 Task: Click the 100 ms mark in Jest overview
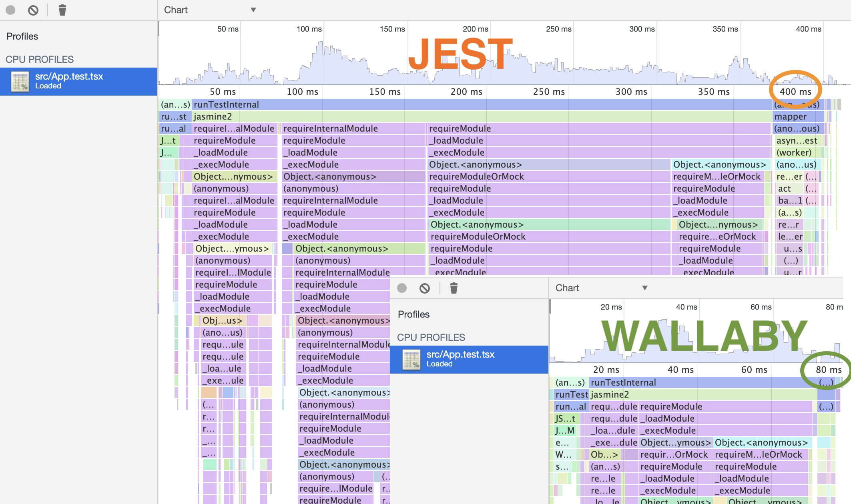pos(309,29)
